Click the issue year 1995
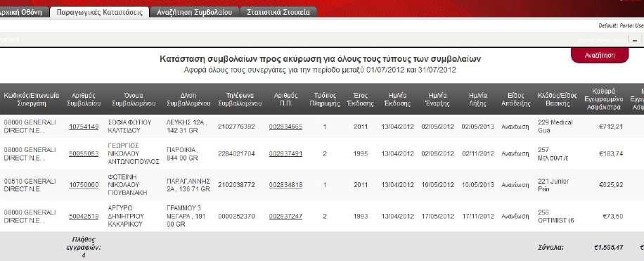 pos(361,154)
